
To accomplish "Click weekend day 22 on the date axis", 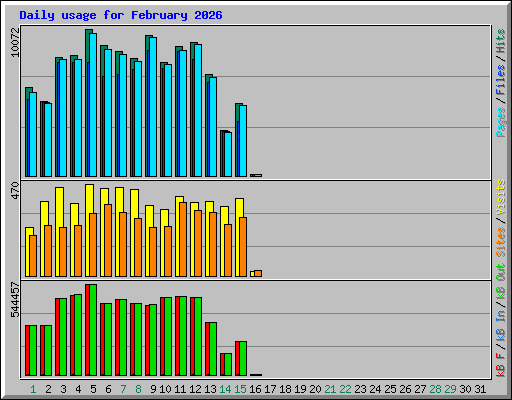I will (345, 389).
